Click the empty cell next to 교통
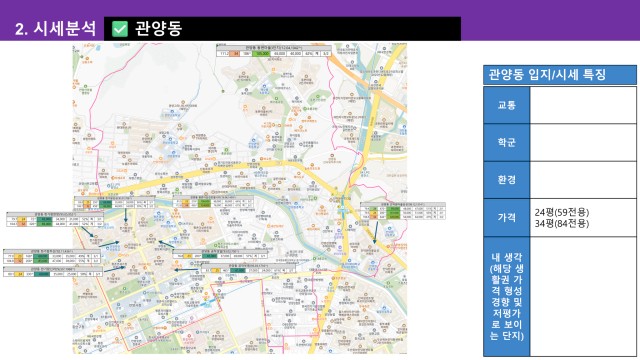This screenshot has width=640, height=360. (x=583, y=105)
